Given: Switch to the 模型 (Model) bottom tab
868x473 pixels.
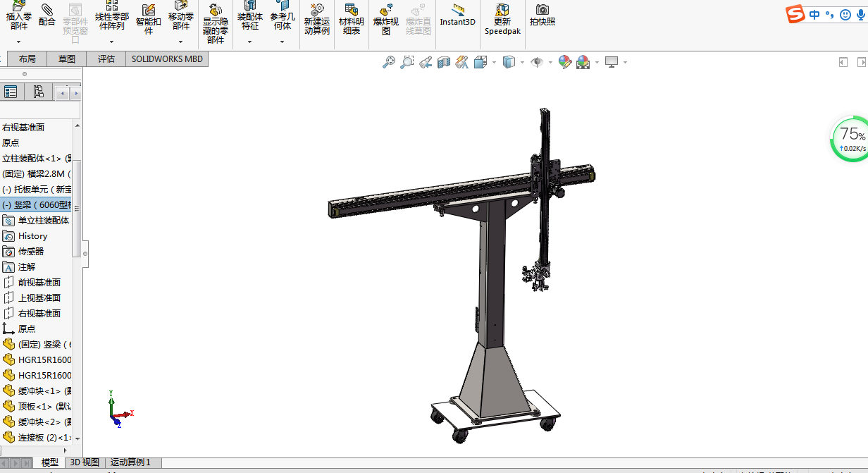Looking at the screenshot, I should point(50,462).
